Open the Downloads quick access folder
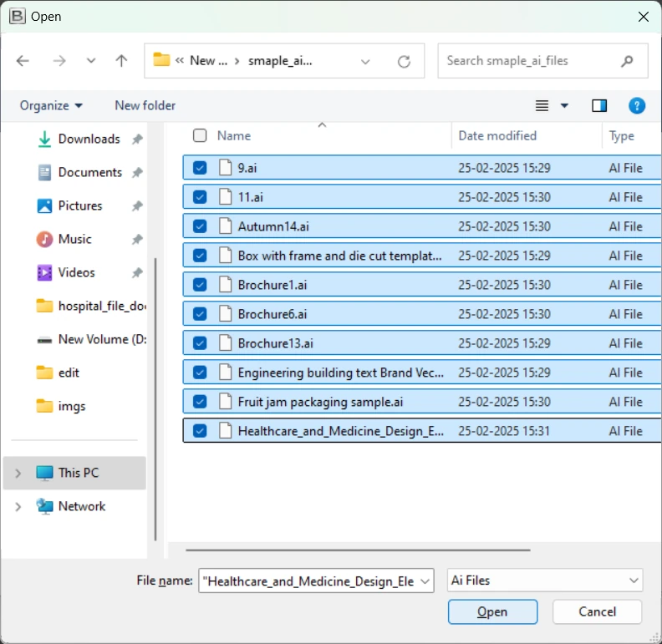The image size is (662, 644). coord(89,139)
